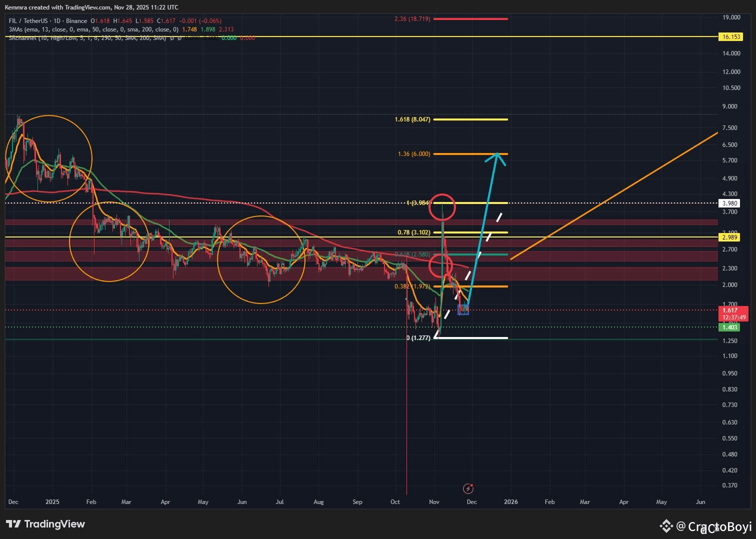Click the 0.830 price axis label
The width and height of the screenshot is (756, 539).
730,389
